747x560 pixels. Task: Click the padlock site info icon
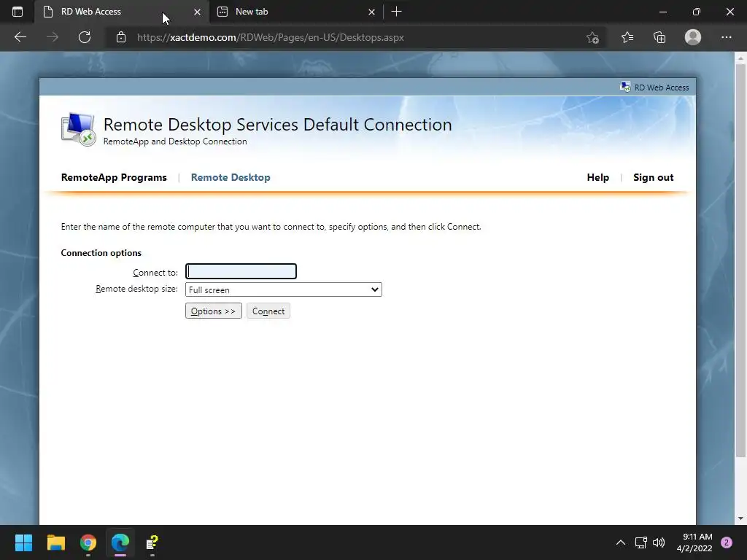(x=121, y=37)
